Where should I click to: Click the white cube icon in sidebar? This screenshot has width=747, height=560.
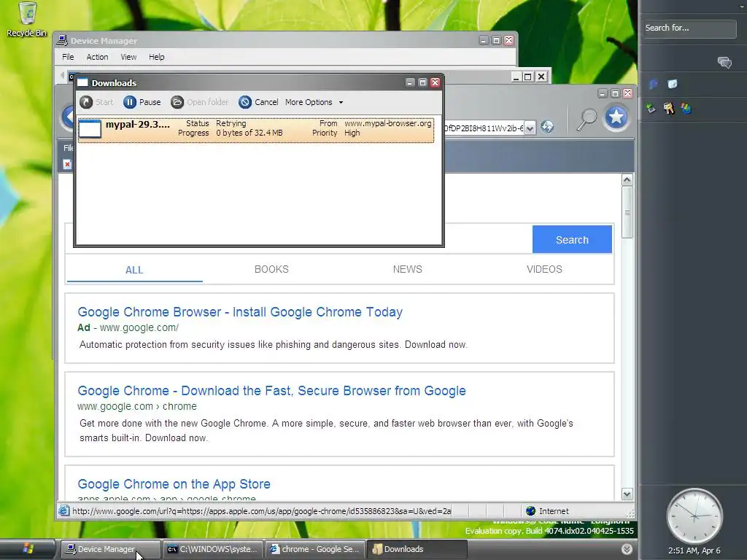672,85
